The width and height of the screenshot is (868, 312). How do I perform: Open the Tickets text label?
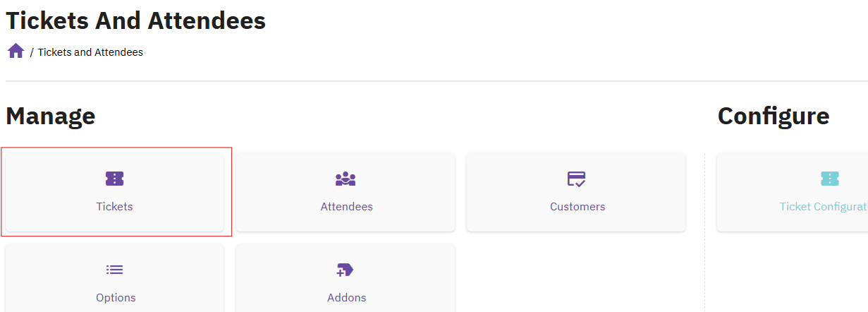coord(114,207)
